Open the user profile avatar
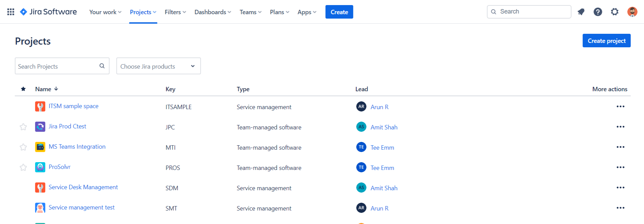The width and height of the screenshot is (644, 224). (x=632, y=12)
